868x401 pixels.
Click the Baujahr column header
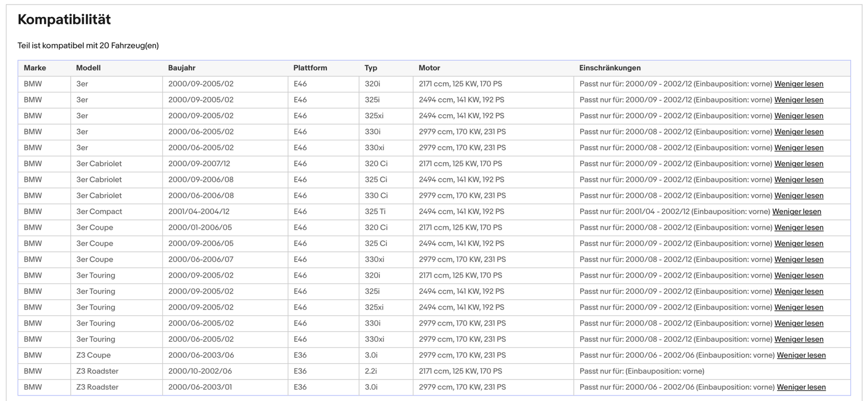(x=182, y=68)
